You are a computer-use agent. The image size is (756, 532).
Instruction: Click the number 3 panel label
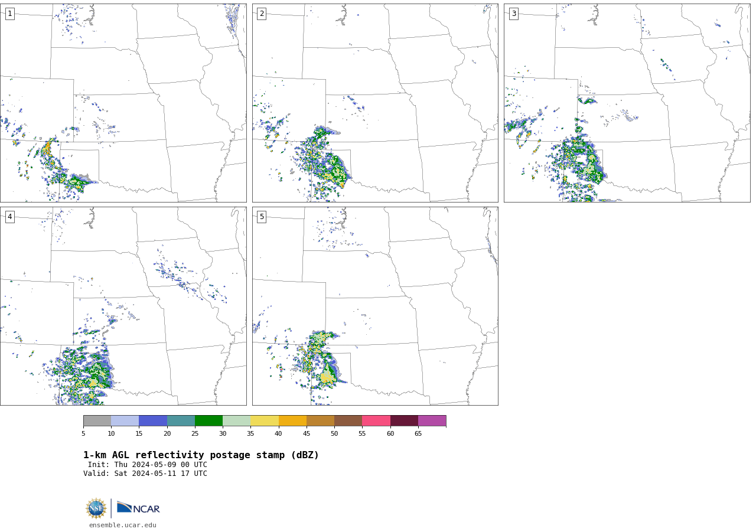click(513, 14)
